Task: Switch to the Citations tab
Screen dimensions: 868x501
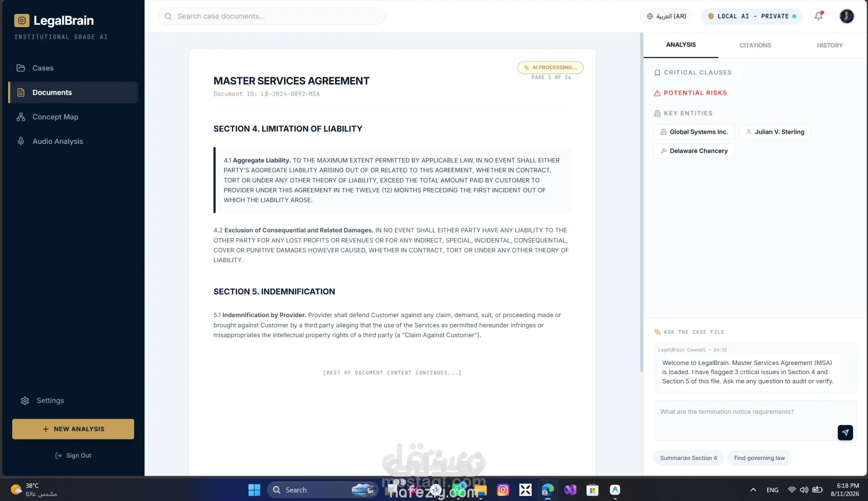Action: click(755, 45)
